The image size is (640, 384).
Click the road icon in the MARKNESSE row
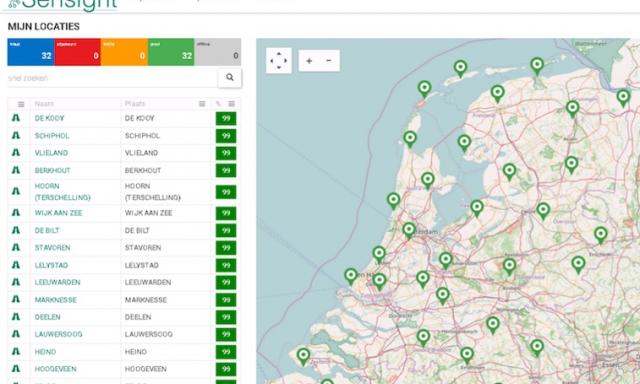click(x=16, y=300)
